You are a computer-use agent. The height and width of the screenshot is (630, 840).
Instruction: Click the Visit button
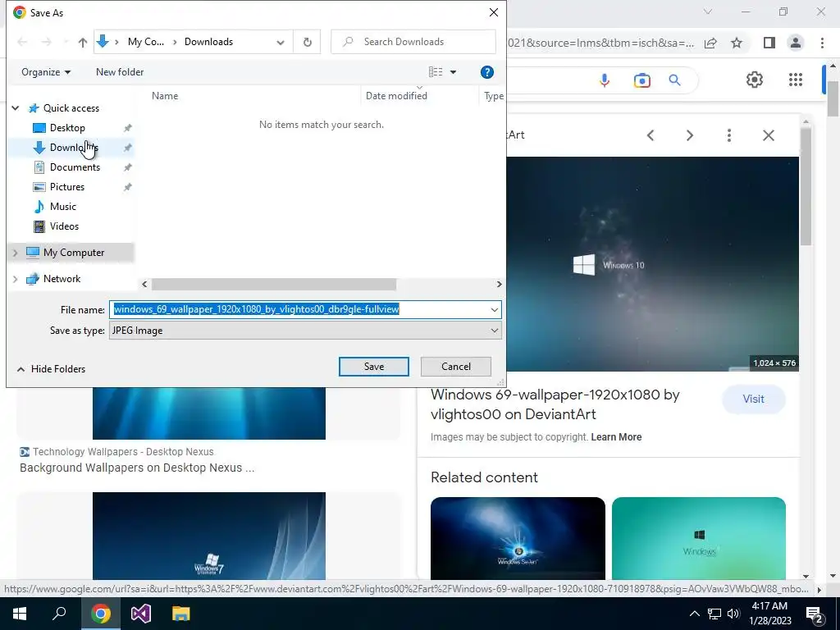(x=753, y=399)
